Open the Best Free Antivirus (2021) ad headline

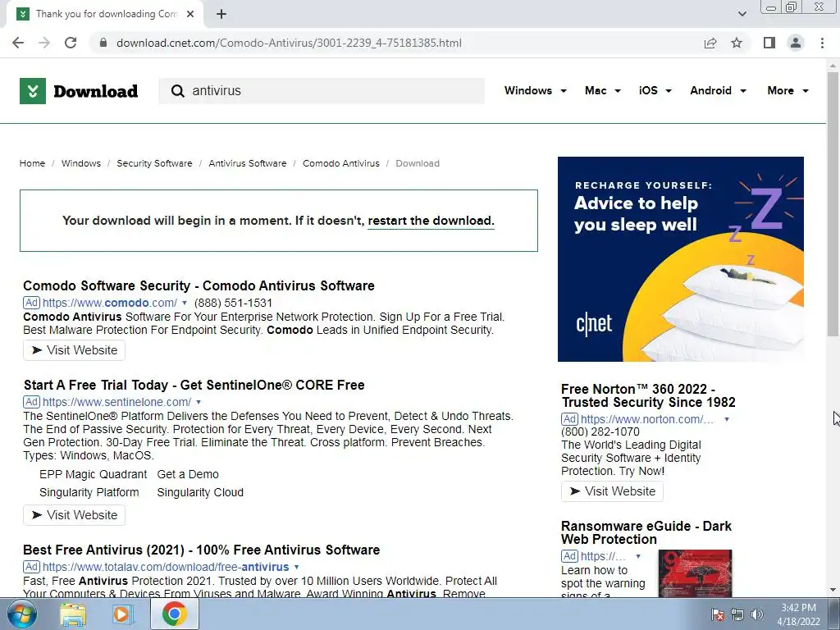202,550
